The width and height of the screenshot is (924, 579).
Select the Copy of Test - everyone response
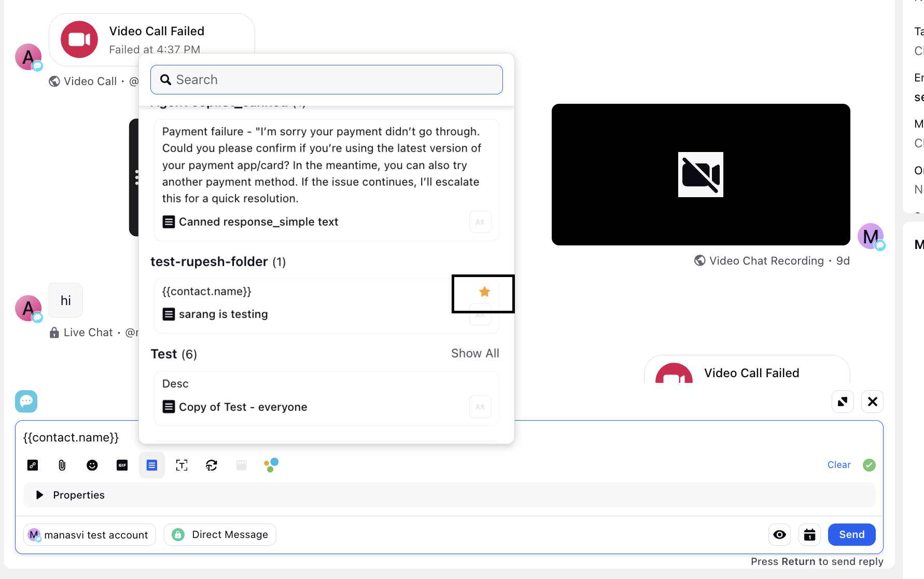tap(327, 398)
